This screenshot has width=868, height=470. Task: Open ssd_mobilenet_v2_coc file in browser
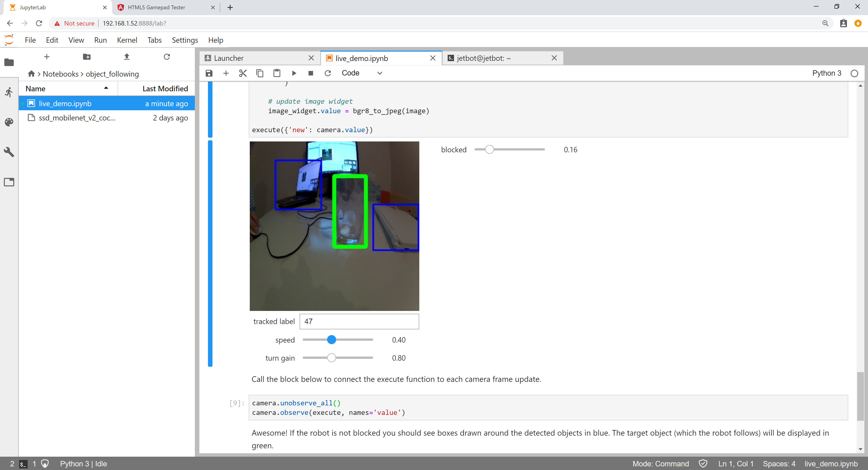[x=77, y=118]
